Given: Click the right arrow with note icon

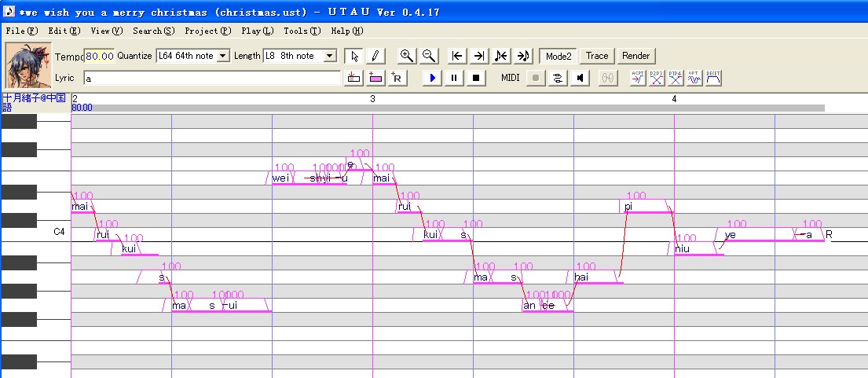Looking at the screenshot, I should pyautogui.click(x=523, y=56).
